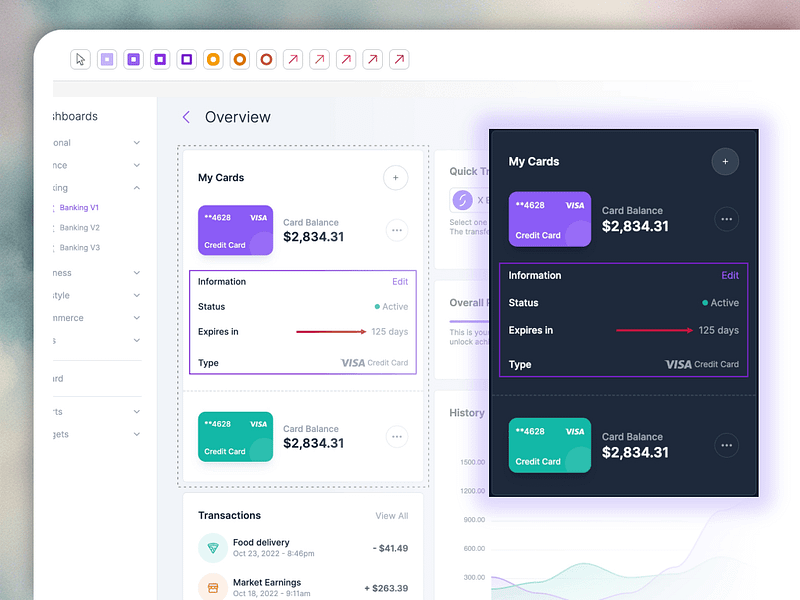Pick the pale lilac square tool

[107, 59]
